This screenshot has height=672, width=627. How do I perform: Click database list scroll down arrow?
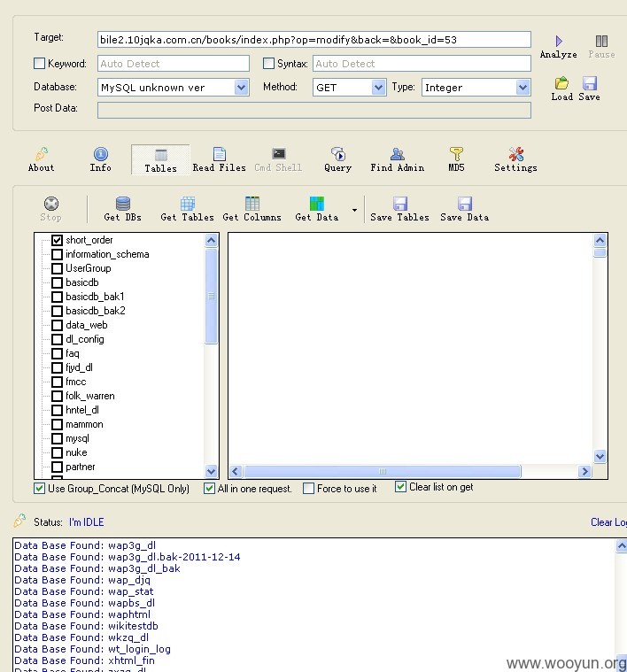click(211, 471)
